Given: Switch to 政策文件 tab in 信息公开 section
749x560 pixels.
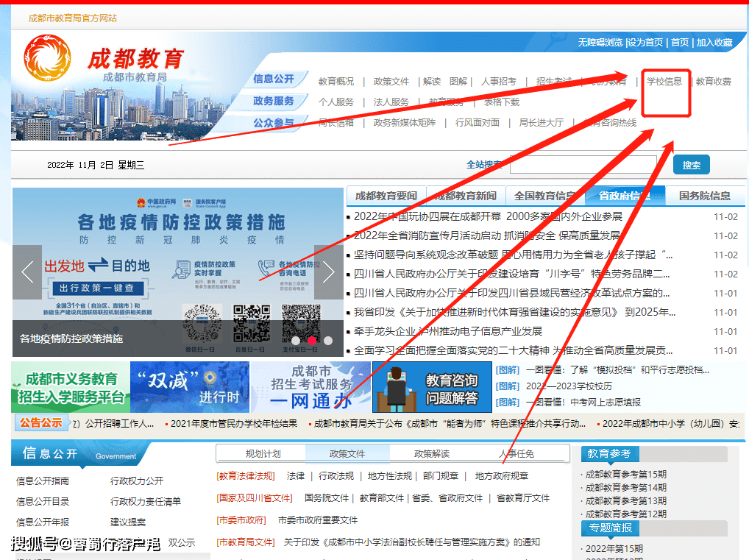Looking at the screenshot, I should tap(347, 454).
